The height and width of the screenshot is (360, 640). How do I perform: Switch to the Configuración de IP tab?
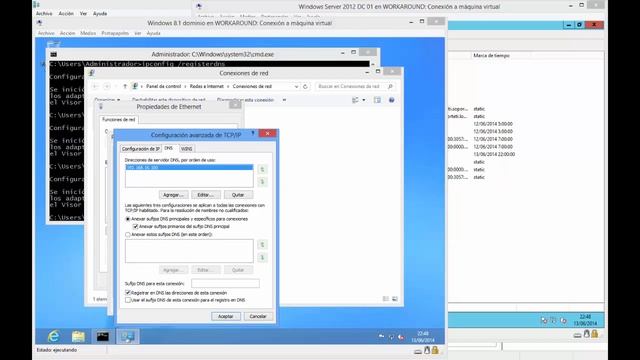(140, 149)
